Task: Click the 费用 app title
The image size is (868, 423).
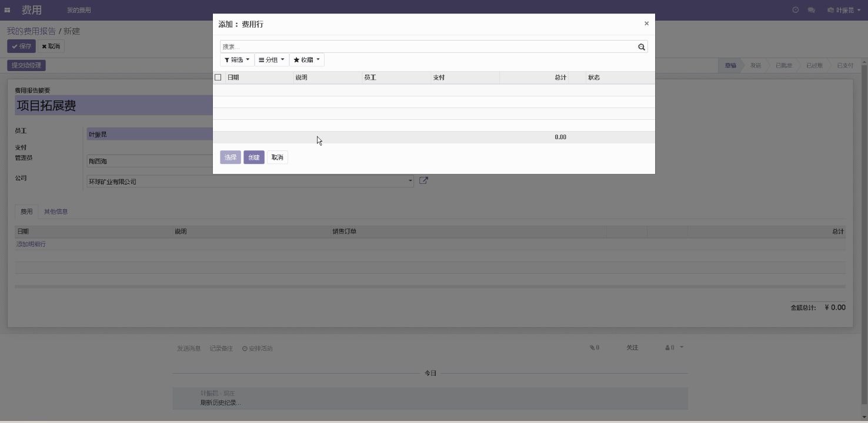Action: click(32, 10)
